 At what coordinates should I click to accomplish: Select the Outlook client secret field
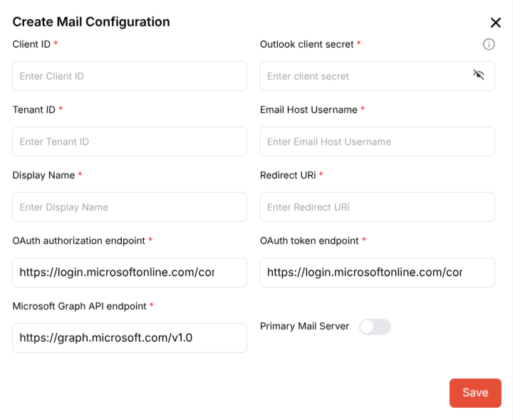377,76
